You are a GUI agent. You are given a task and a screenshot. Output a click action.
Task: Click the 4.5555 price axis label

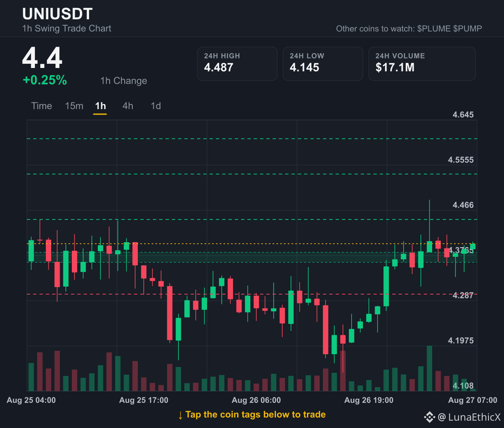coord(461,160)
